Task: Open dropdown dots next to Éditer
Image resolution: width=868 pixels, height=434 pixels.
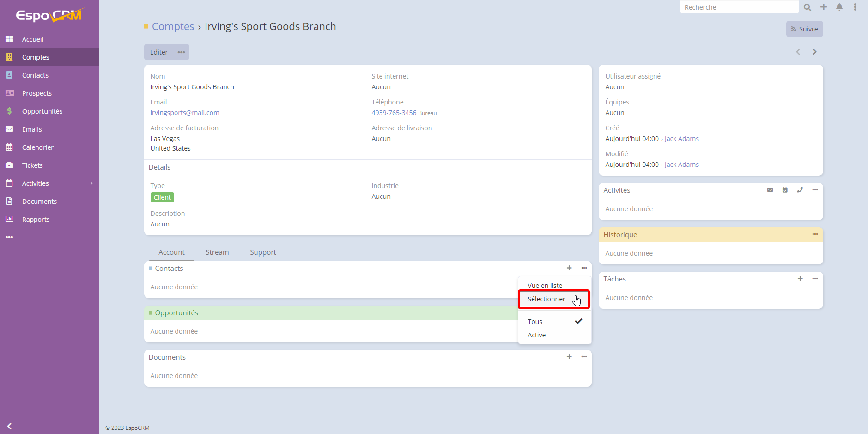Action: click(182, 52)
